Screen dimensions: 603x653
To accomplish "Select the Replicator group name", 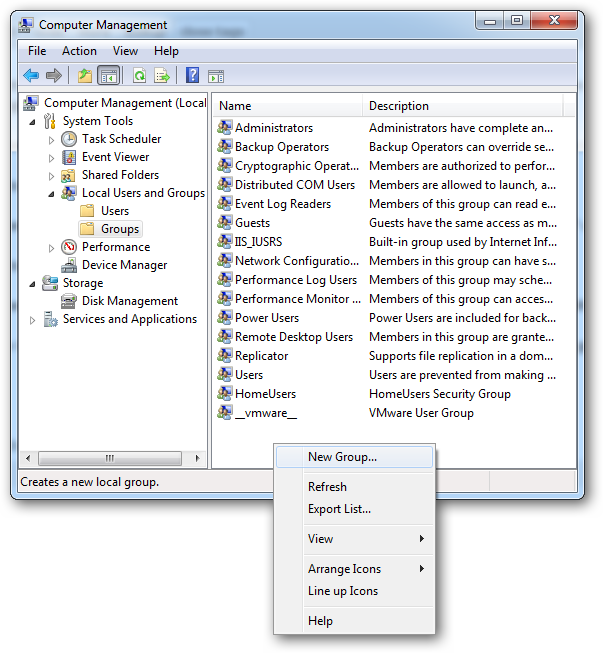I will (x=262, y=356).
